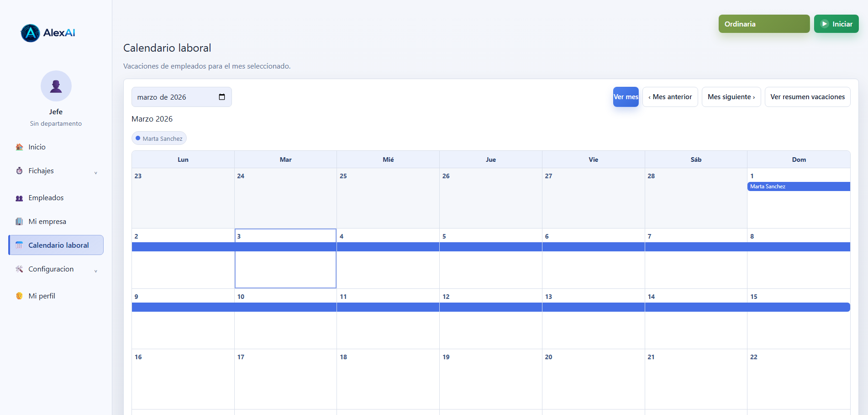Select Calendario laboral in sidebar
868x415 pixels.
click(x=58, y=245)
